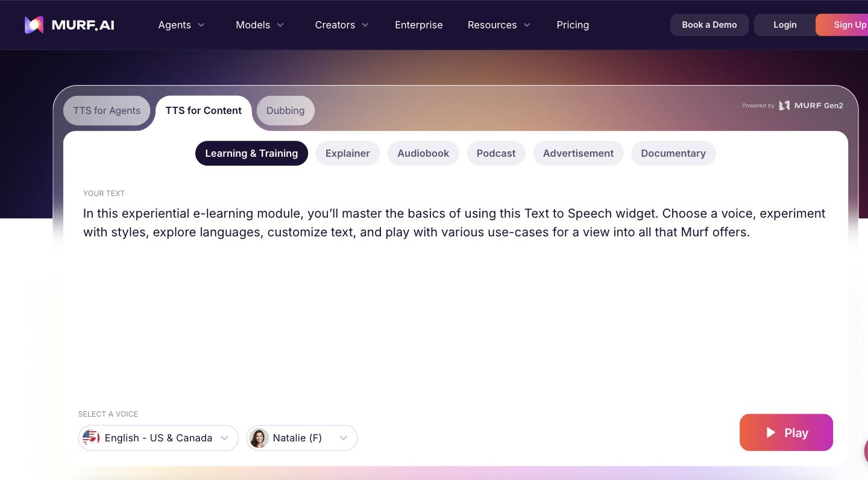
Task: Expand the Resources menu
Action: click(499, 25)
